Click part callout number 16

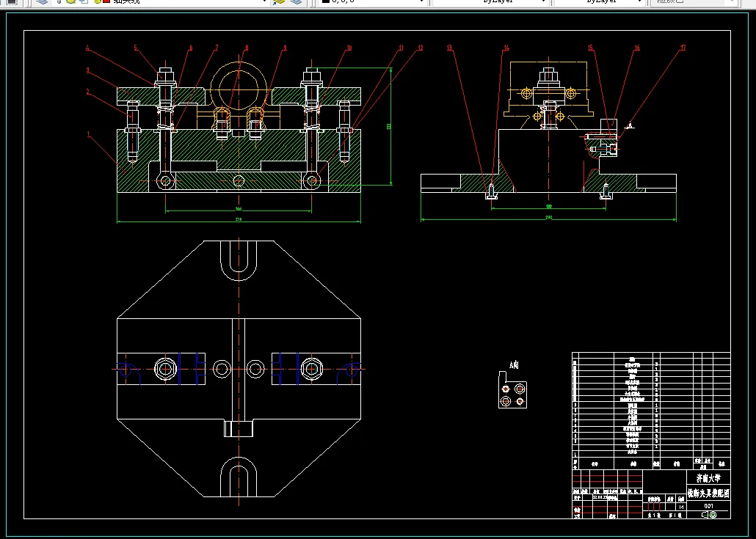[637, 48]
